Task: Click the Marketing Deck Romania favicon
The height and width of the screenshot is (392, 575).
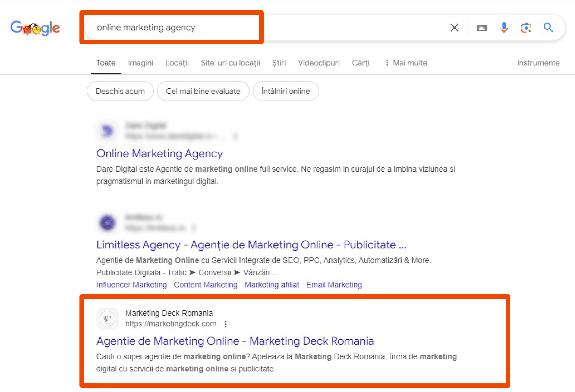Action: 107,318
